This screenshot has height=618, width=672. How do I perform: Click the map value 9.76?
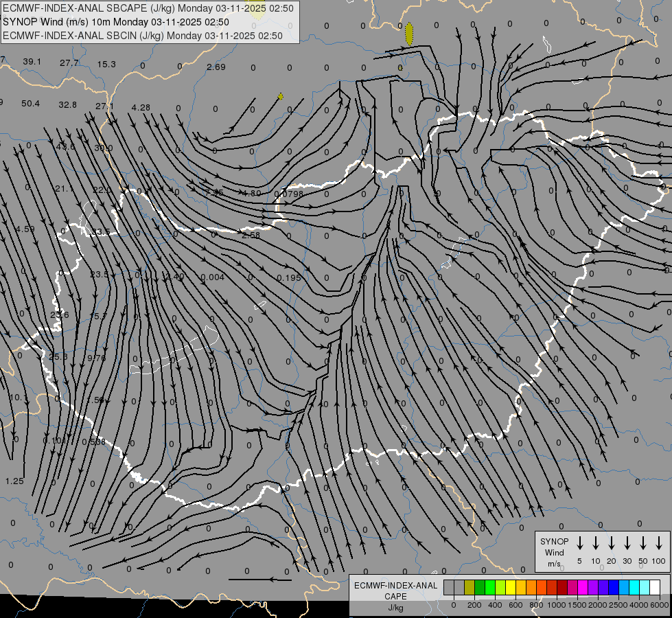coord(96,358)
